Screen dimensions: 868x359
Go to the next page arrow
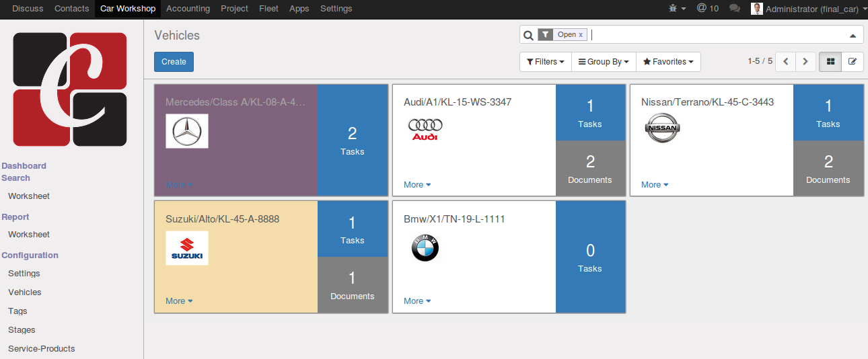pyautogui.click(x=805, y=62)
